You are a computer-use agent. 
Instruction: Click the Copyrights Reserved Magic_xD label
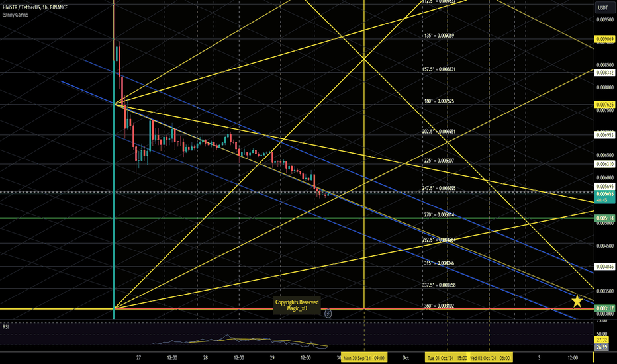[297, 305]
